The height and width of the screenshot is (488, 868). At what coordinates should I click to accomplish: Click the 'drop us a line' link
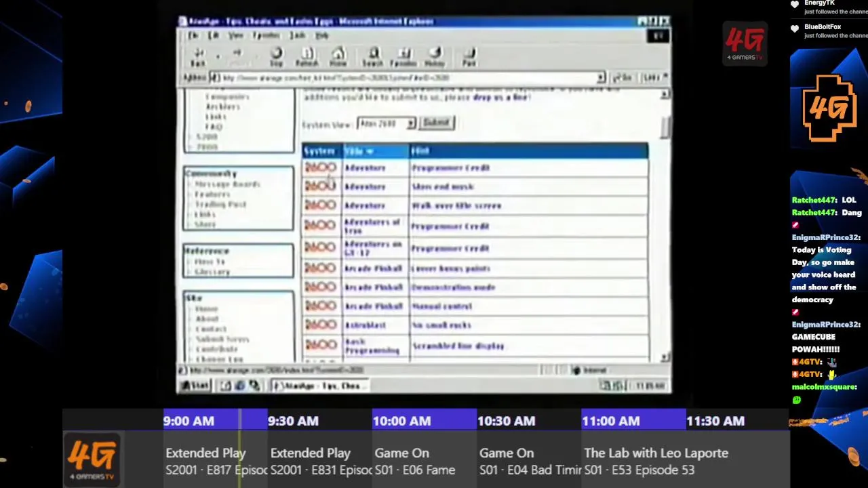pyautogui.click(x=500, y=98)
